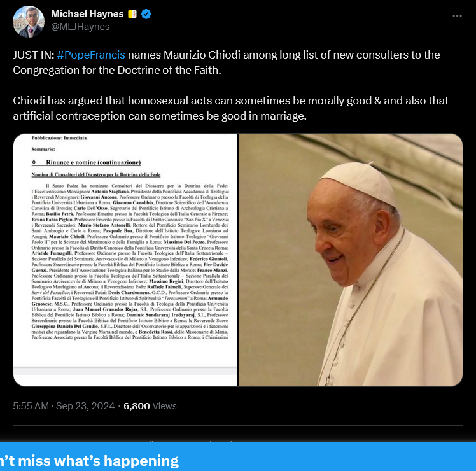This screenshot has width=476, height=471.
Task: Click the gray bar below the document page
Action: click(125, 370)
